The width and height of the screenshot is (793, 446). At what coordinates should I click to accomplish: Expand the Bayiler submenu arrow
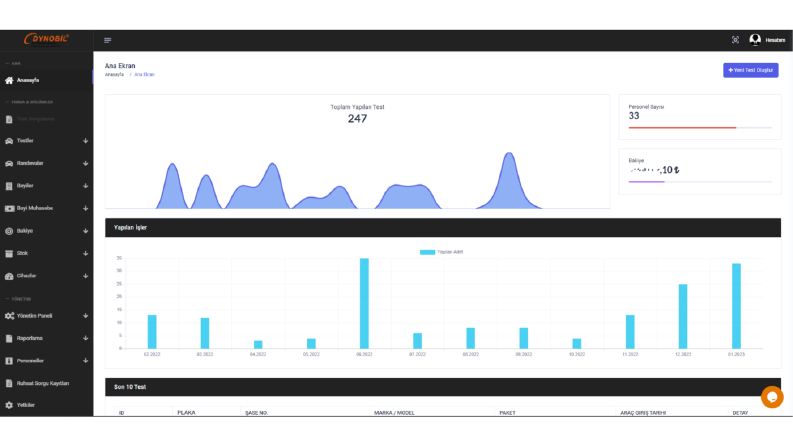pyautogui.click(x=85, y=186)
